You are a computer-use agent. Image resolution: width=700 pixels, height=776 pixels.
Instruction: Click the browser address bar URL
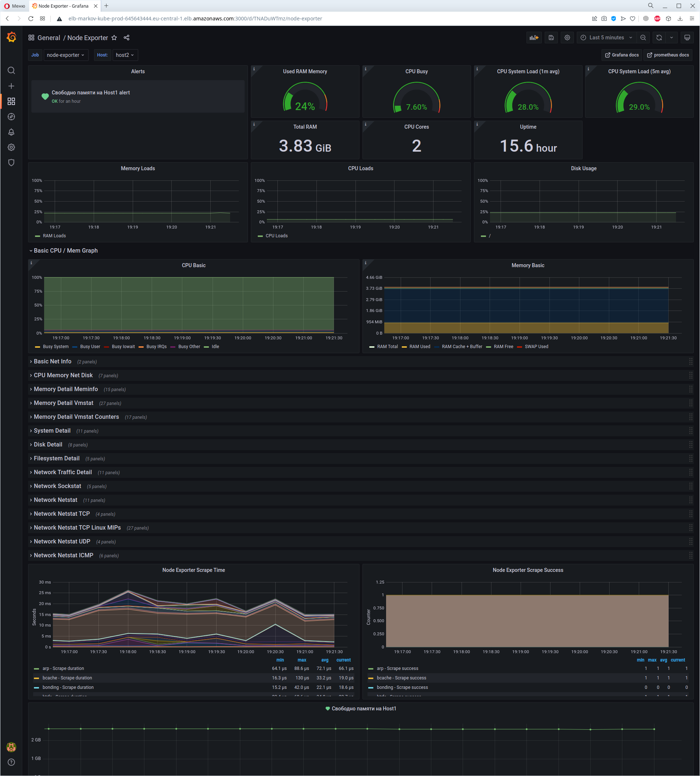[195, 19]
